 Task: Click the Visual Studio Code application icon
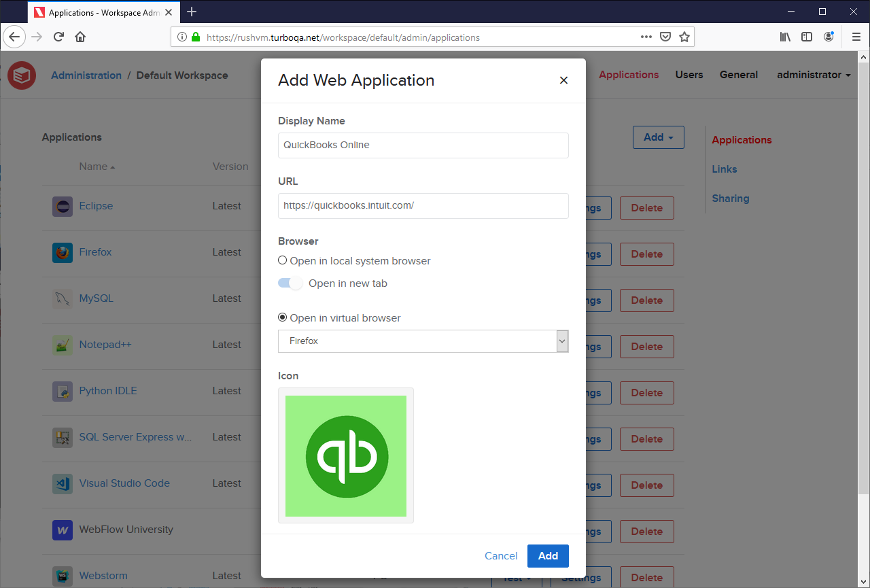[x=62, y=483]
